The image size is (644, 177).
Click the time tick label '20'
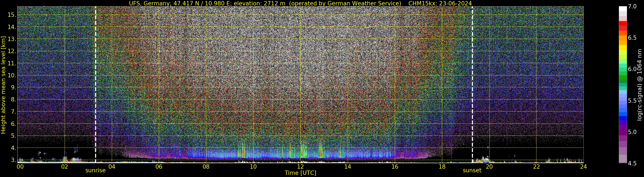[489, 167]
